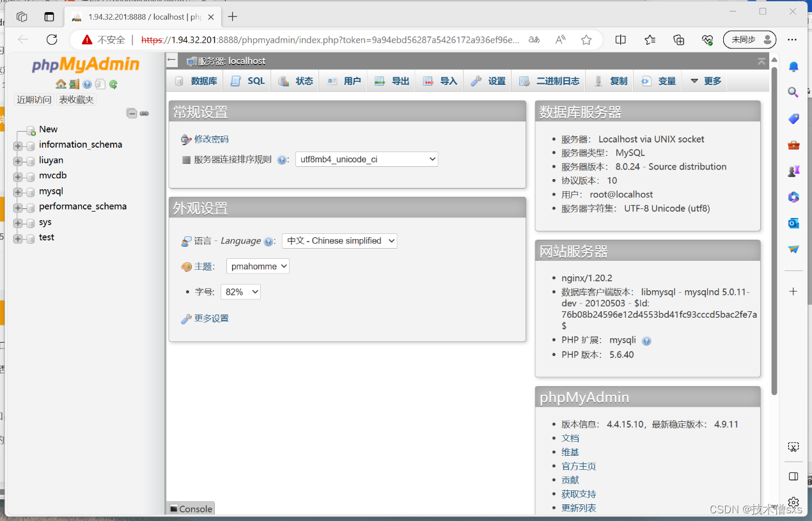Click the database cylinder icon beside mysql
The height and width of the screenshot is (521, 812).
pos(29,192)
